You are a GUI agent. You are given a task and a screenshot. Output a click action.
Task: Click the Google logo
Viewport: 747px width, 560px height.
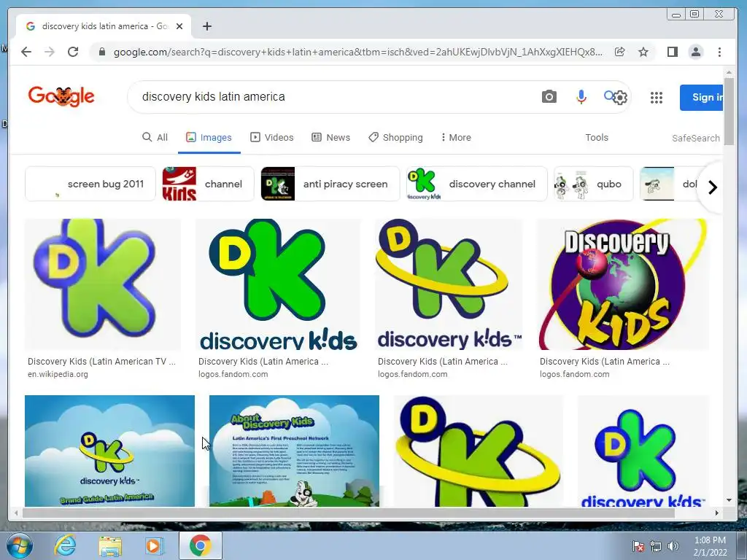pyautogui.click(x=61, y=97)
